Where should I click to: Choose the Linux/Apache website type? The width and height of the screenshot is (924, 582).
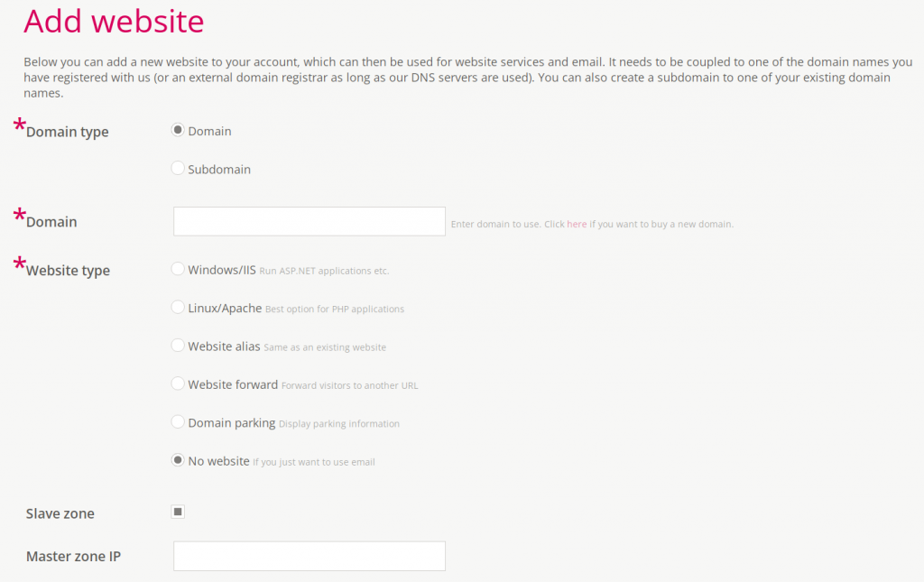[178, 307]
